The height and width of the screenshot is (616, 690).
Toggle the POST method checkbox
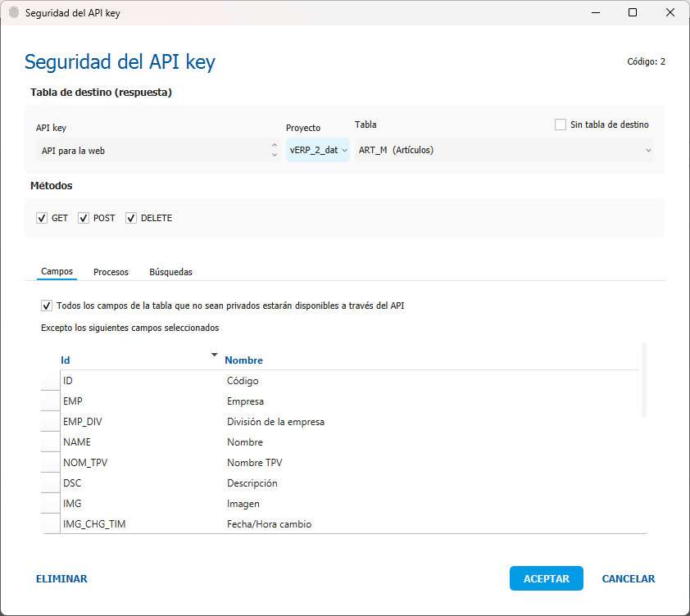84,219
